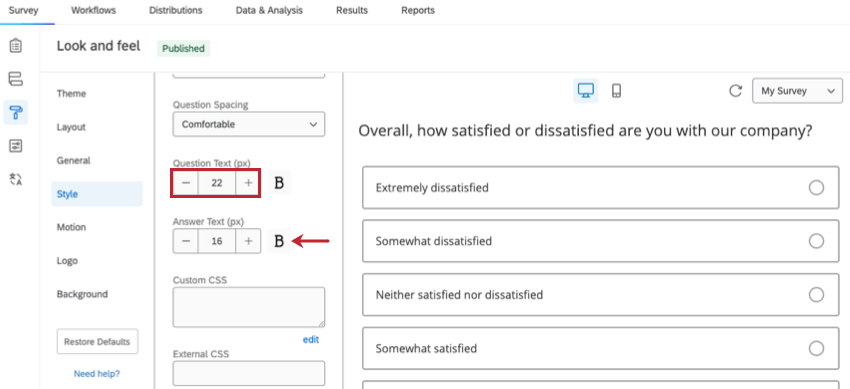
Task: Decrease Answer Text size
Action: click(x=186, y=241)
